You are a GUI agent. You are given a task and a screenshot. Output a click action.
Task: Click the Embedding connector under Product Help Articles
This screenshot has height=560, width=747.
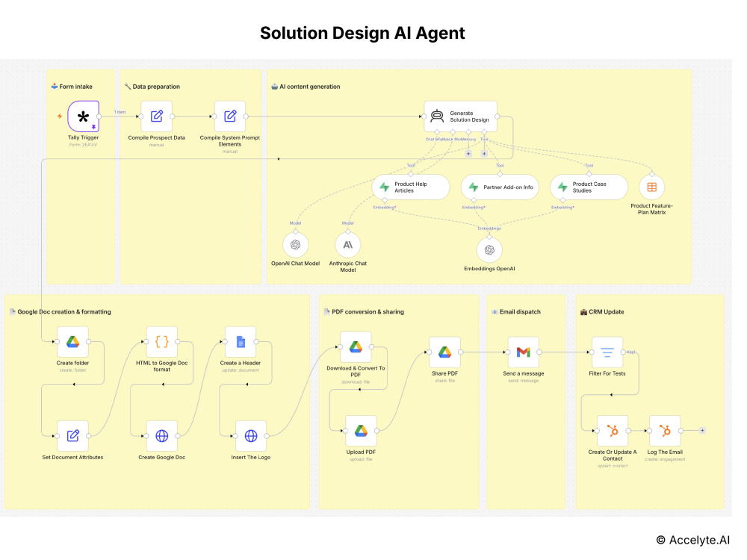click(385, 200)
